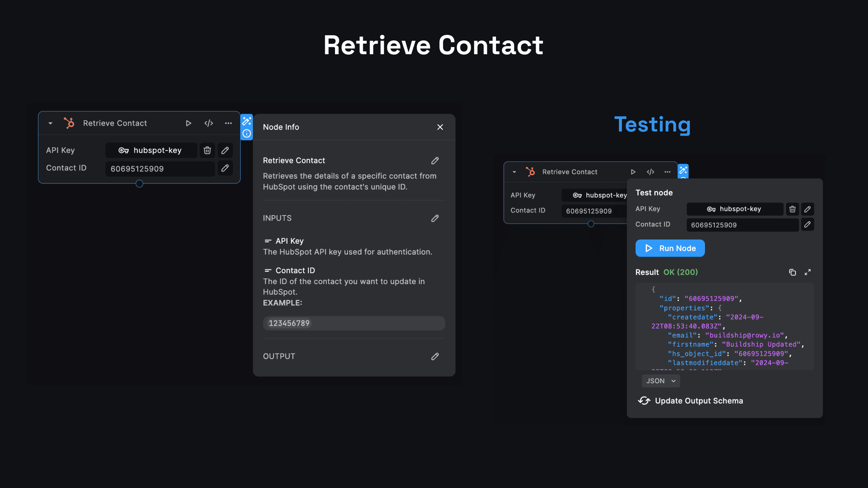The image size is (868, 488).
Task: Edit Retrieve Contact title in Node Info
Action: 435,161
